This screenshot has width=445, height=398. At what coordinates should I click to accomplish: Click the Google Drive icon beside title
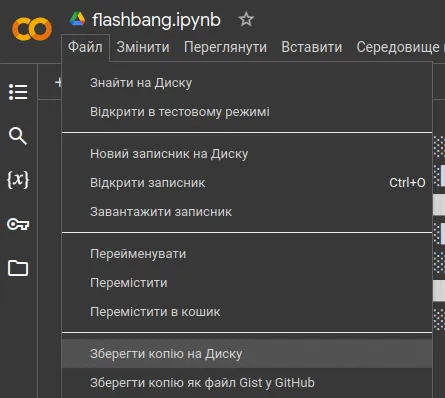click(x=77, y=19)
